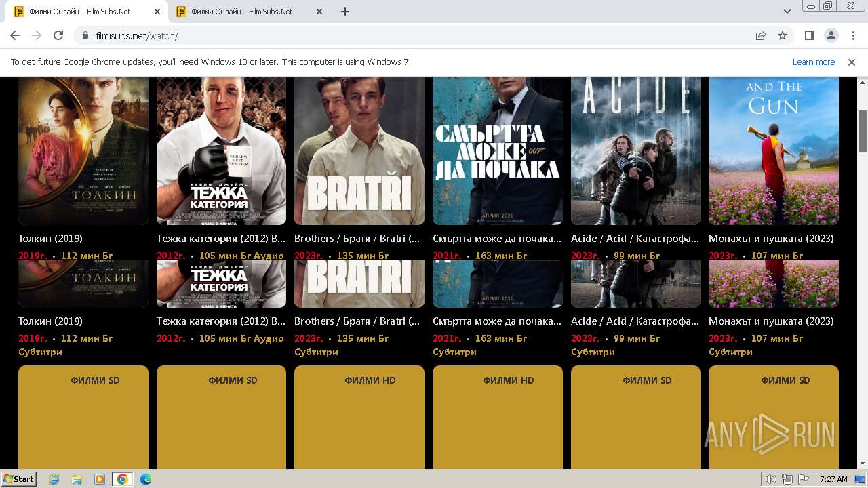This screenshot has width=868, height=488.
Task: Bookmark this tab star icon
Action: coord(783,36)
